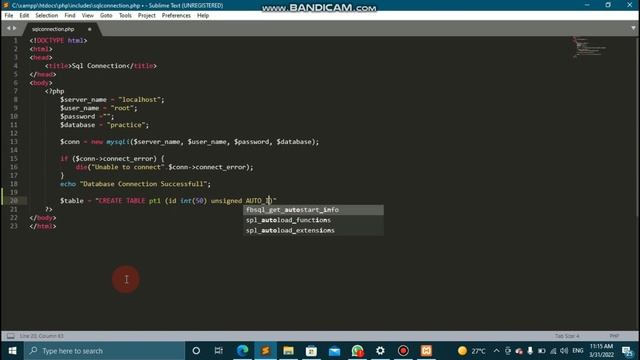Place cursor on the 'echo' keyword on line 18
640x360 pixels.
tap(68, 184)
